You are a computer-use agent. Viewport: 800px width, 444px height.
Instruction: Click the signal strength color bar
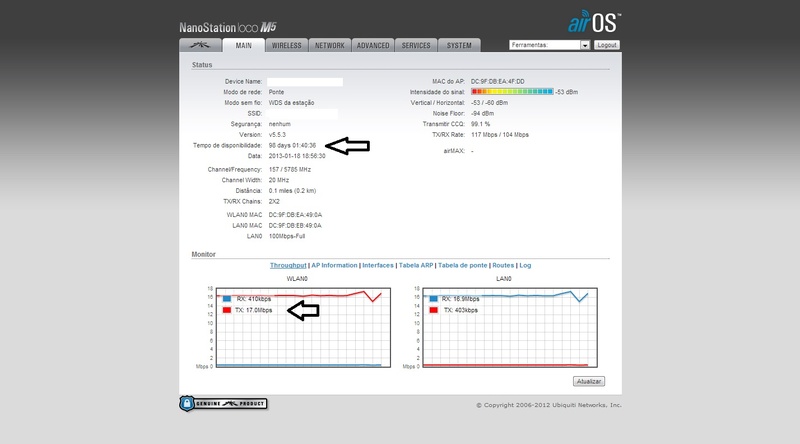pos(512,92)
